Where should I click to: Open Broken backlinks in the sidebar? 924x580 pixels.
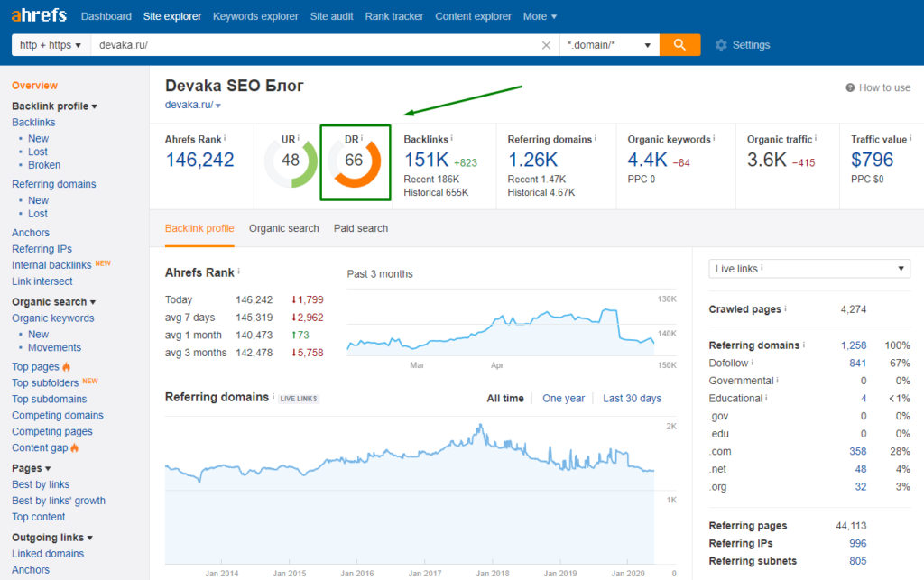point(44,165)
